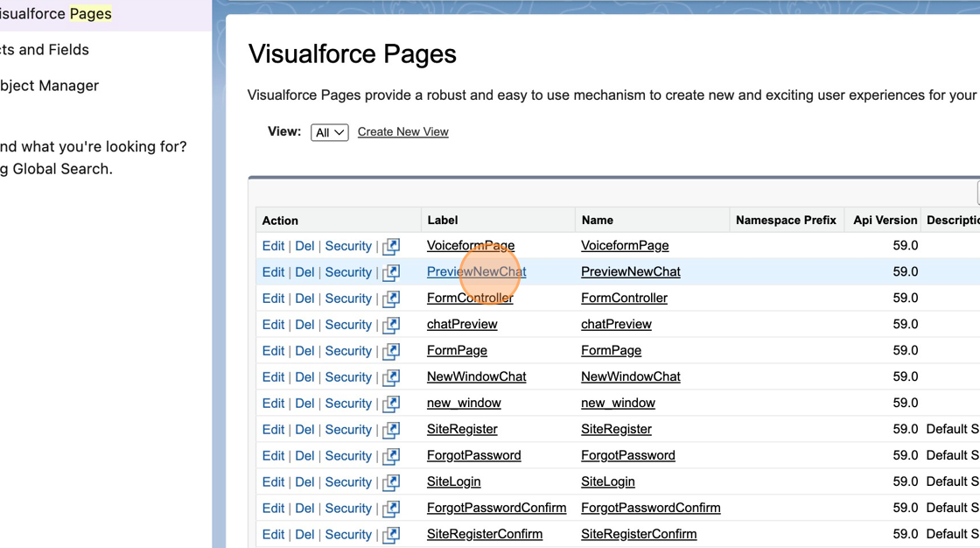This screenshot has height=548, width=980.
Task: Click preview icon in FormPage row
Action: coord(391,351)
